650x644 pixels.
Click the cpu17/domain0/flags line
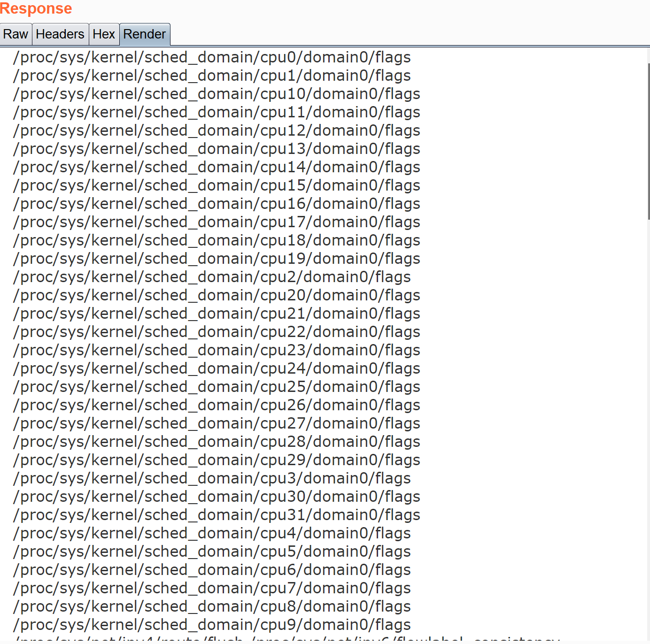pyautogui.click(x=217, y=222)
